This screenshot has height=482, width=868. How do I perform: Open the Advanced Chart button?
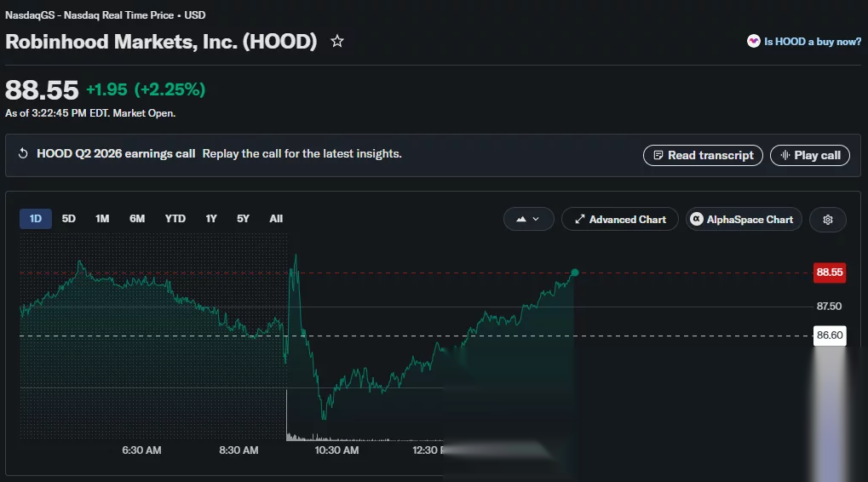pos(619,219)
